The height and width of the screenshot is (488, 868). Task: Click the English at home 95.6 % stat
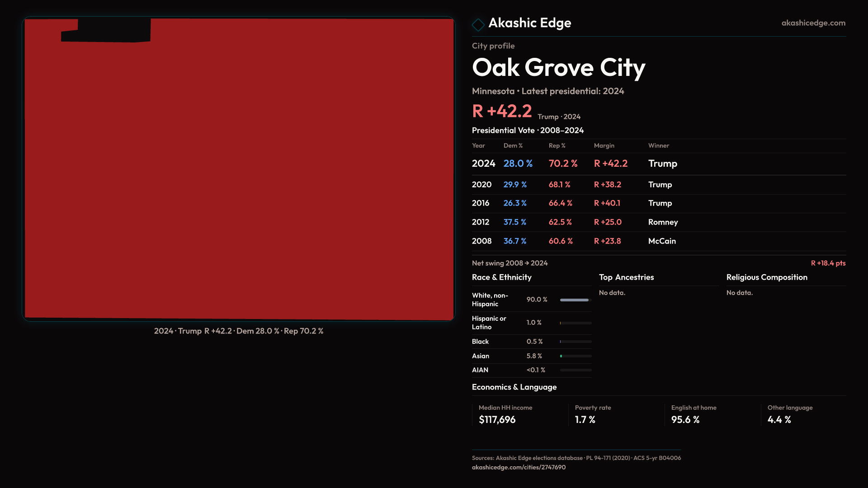point(685,420)
